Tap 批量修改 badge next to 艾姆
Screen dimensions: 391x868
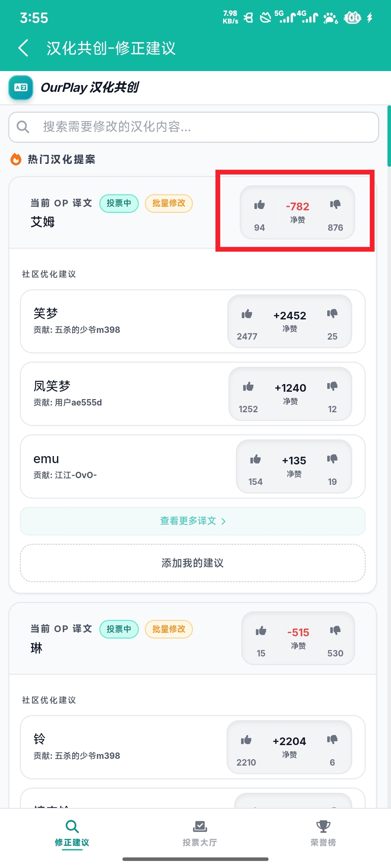click(x=169, y=203)
